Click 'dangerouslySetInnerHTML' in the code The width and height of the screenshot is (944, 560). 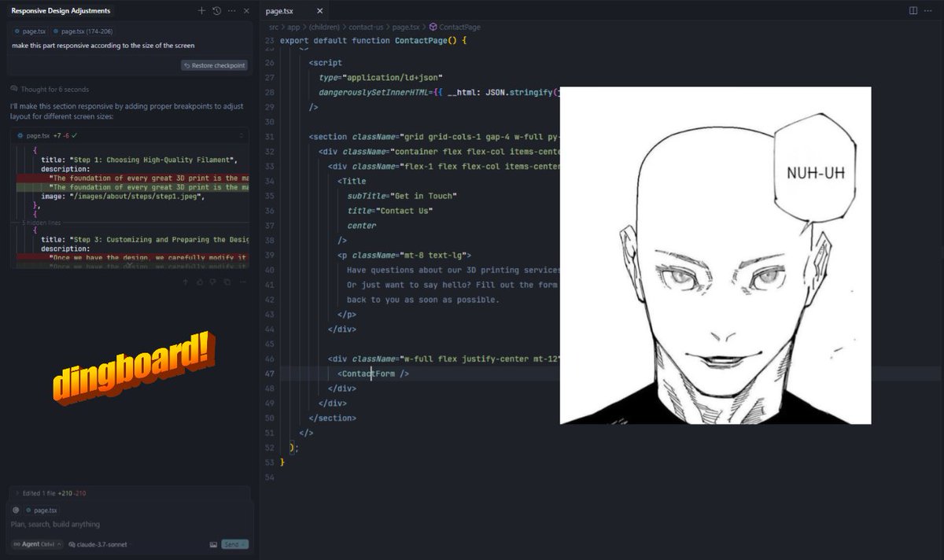click(x=373, y=93)
